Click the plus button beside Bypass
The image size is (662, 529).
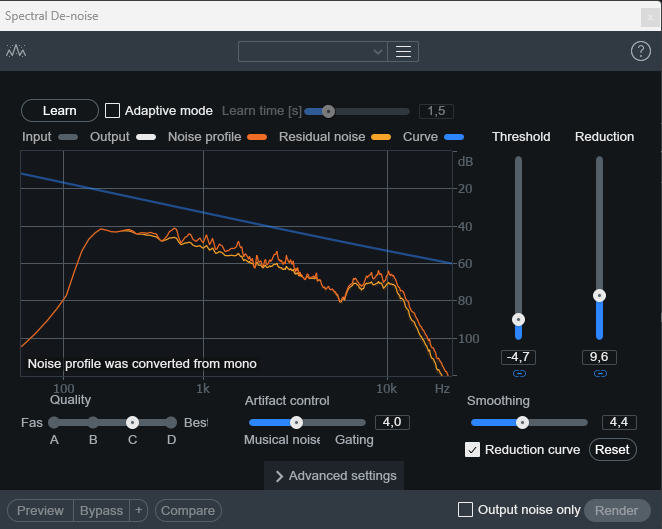point(138,510)
